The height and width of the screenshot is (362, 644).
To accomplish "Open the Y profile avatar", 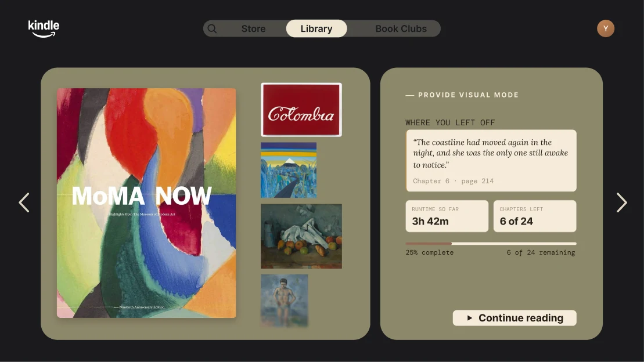I will point(606,29).
